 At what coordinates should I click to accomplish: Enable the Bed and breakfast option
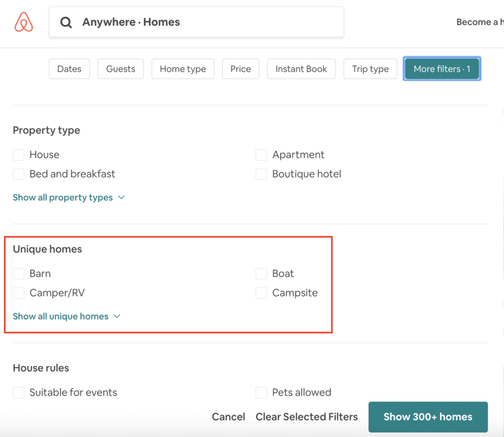[x=19, y=174]
